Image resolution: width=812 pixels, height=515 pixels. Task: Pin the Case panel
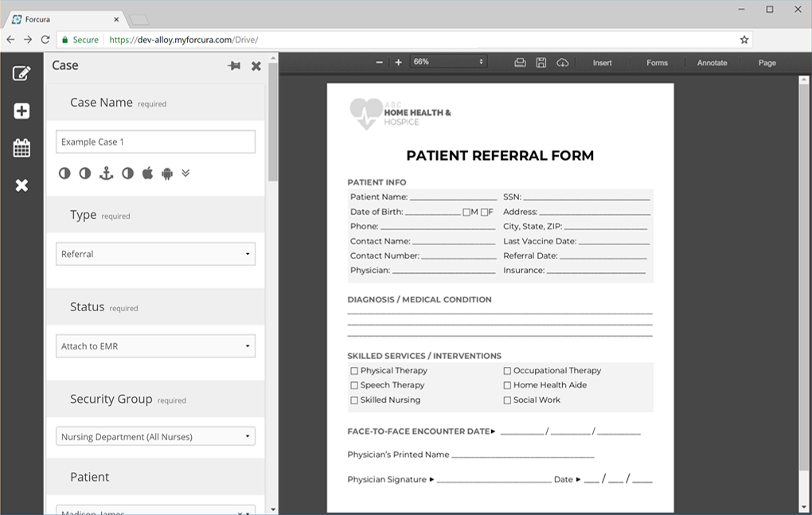coord(234,66)
